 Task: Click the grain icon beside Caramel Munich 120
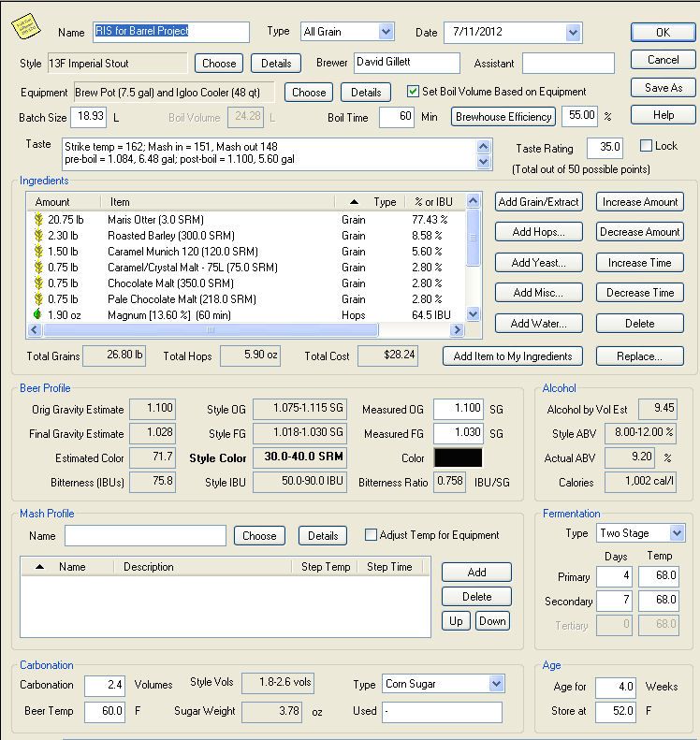click(x=38, y=252)
